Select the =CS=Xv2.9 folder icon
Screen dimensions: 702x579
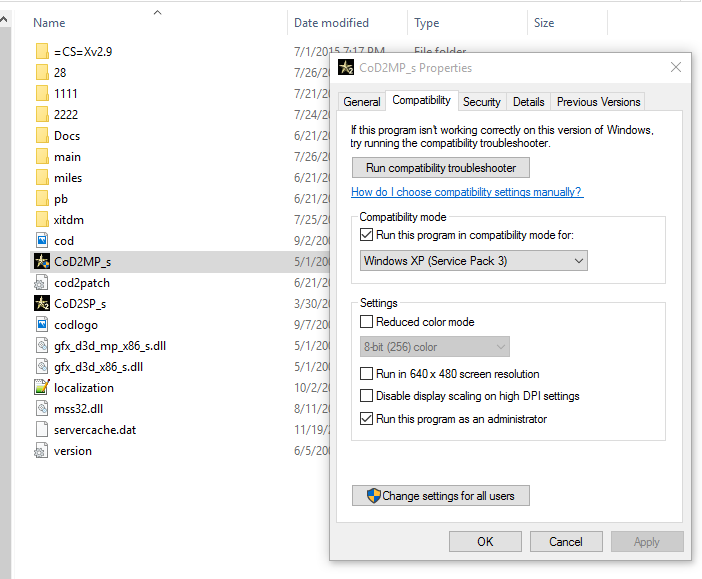[x=42, y=51]
